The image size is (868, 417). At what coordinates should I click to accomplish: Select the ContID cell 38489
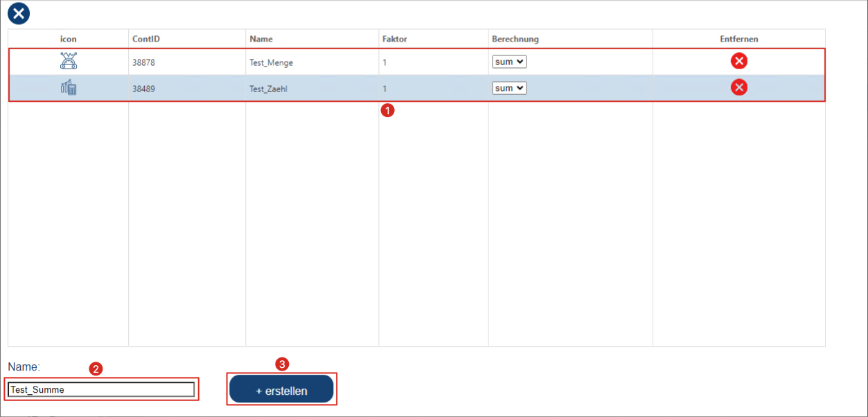coord(144,89)
